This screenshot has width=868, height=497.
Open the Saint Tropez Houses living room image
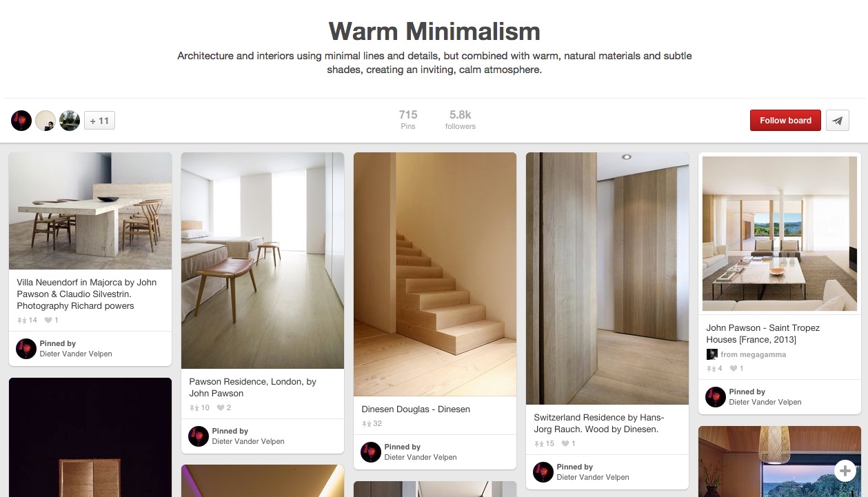(x=780, y=234)
